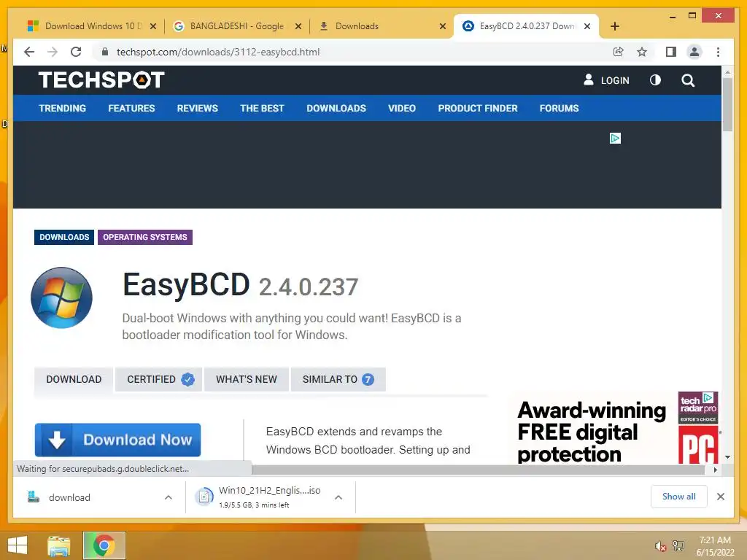747x560 pixels.
Task: Click the horizontal scrollbar right arrow
Action: 715,470
